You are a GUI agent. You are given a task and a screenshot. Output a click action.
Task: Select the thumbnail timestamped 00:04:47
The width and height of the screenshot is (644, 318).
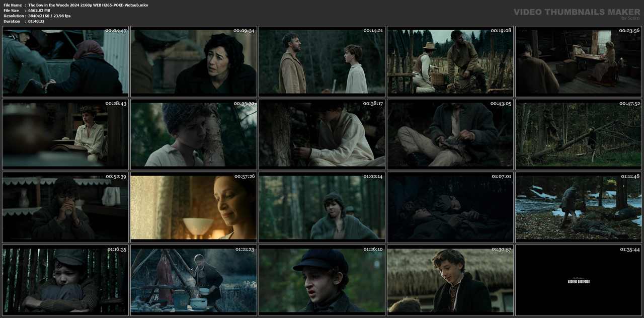pyautogui.click(x=65, y=61)
